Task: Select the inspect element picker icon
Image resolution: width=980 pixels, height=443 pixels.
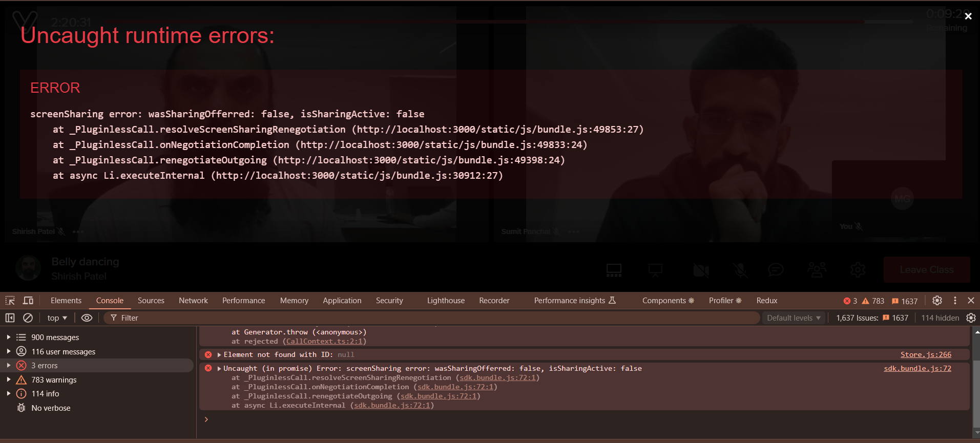Action: (x=10, y=301)
